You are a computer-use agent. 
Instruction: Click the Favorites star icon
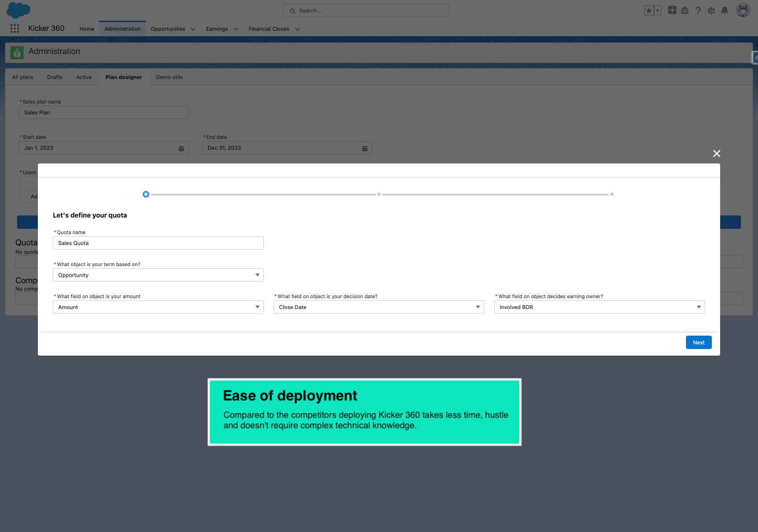[x=649, y=10]
